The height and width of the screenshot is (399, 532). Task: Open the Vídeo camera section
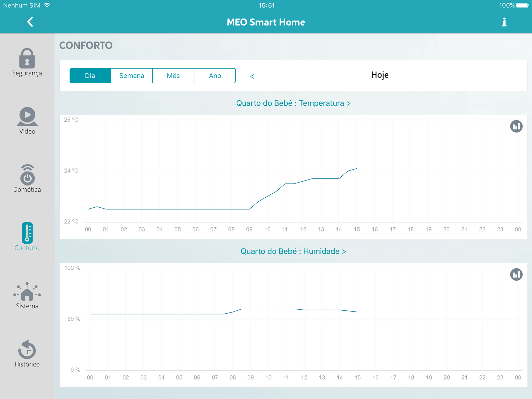point(27,117)
